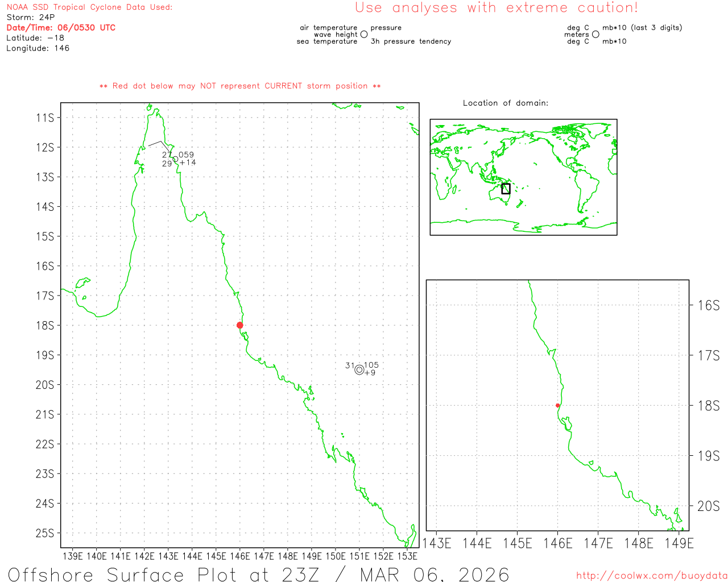Click the sea temperature value 29
Viewport: 728px width, 582px height.
[167, 164]
